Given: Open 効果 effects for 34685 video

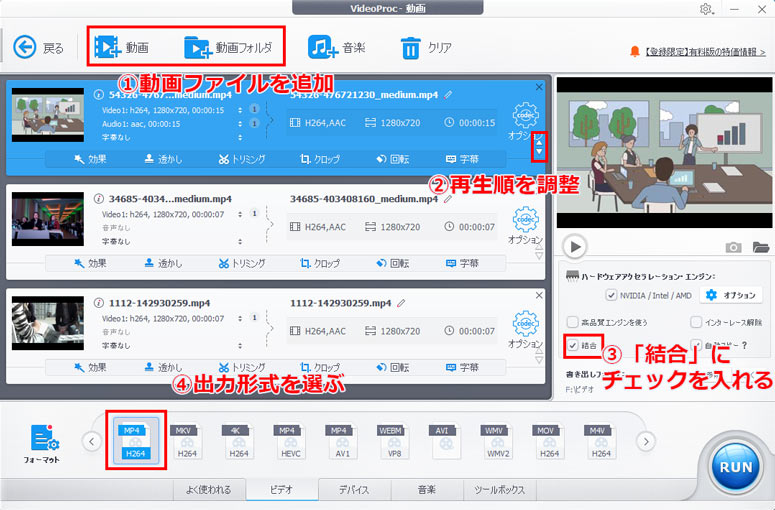Looking at the screenshot, I should pos(90,263).
